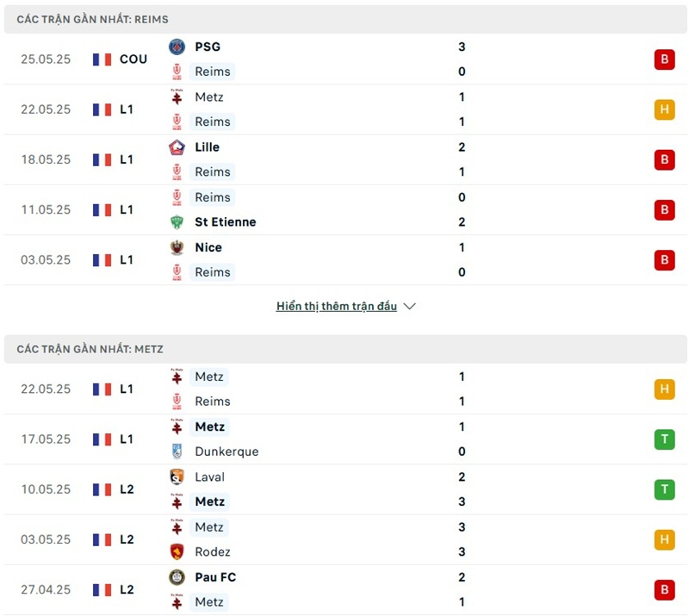The width and height of the screenshot is (689, 616).
Task: Click orange 'H' badge for Metz vs Rodez
Action: click(x=664, y=539)
